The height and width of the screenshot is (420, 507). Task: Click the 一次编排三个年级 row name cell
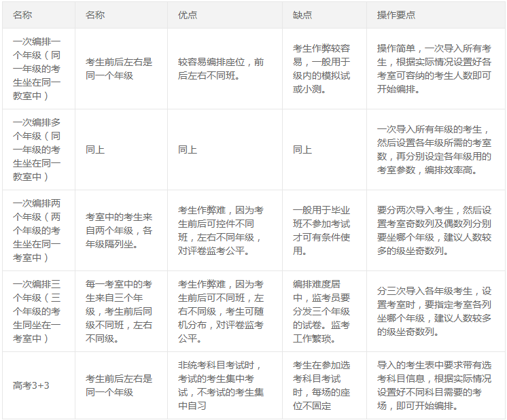click(37, 311)
